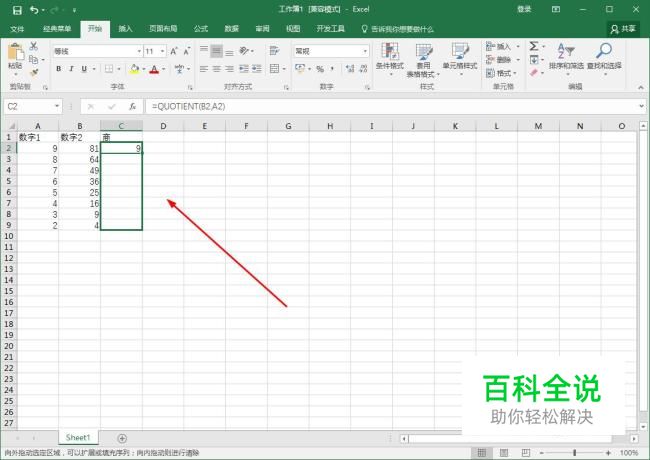This screenshot has width=650, height=460.
Task: Open the font color dropdown arrow
Action: click(x=164, y=69)
